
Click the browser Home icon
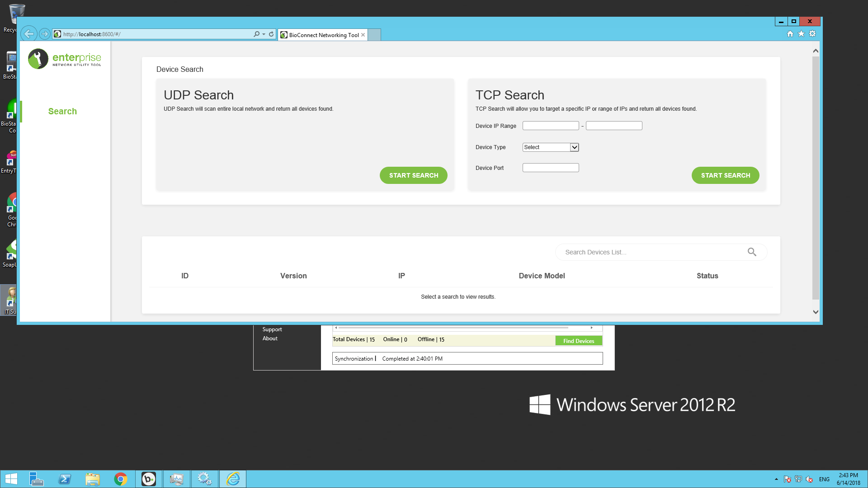coord(790,33)
